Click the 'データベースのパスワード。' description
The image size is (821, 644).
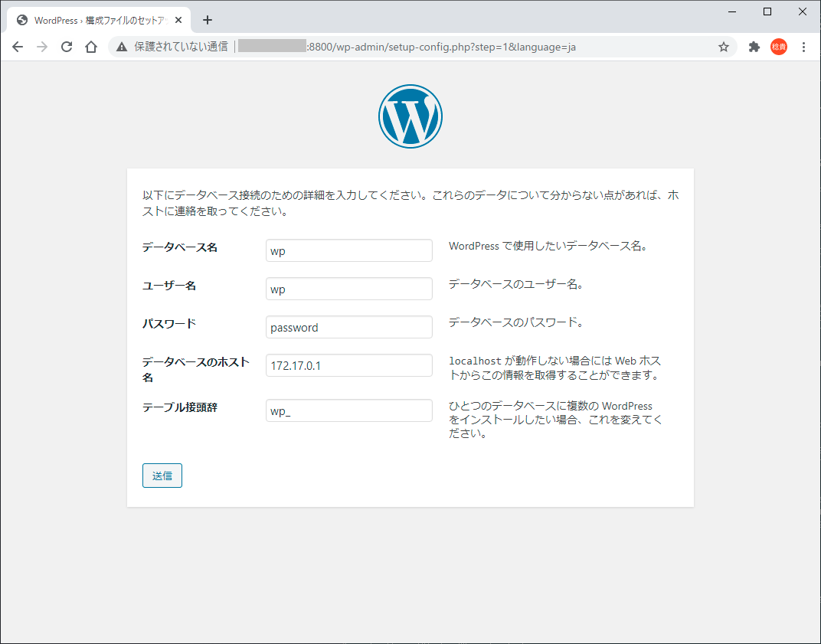point(515,322)
